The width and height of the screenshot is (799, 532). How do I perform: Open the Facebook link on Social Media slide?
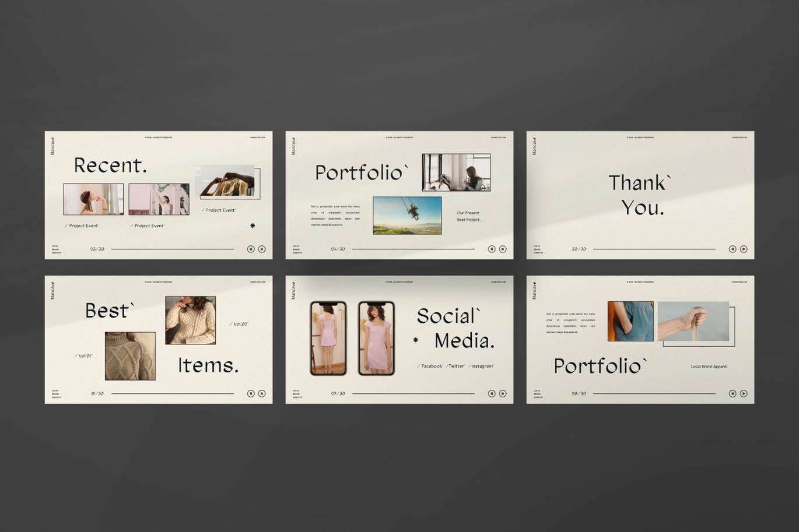click(x=431, y=366)
